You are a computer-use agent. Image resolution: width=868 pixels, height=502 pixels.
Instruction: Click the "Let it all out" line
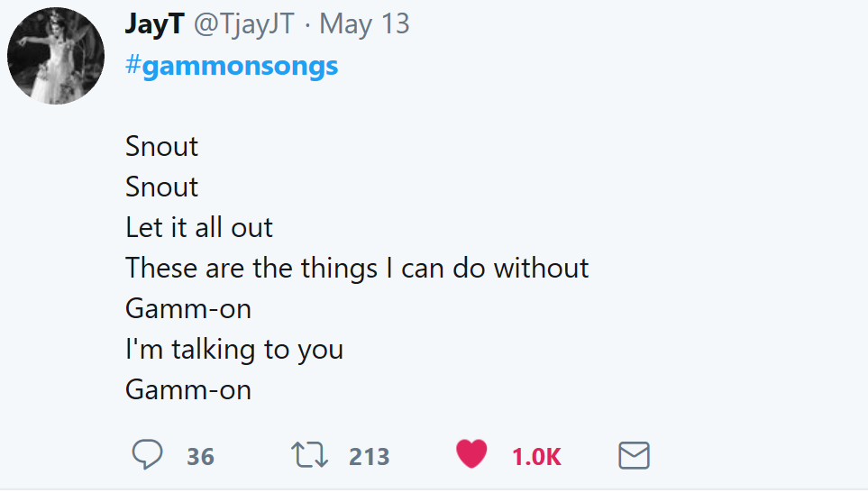199,227
